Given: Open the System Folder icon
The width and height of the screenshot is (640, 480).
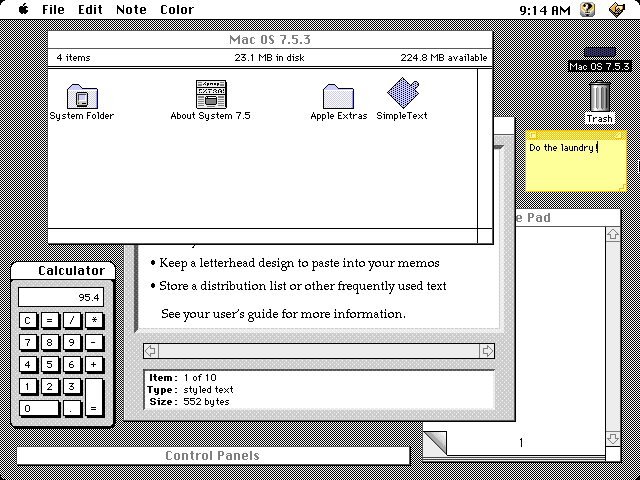Looking at the screenshot, I should point(82,97).
